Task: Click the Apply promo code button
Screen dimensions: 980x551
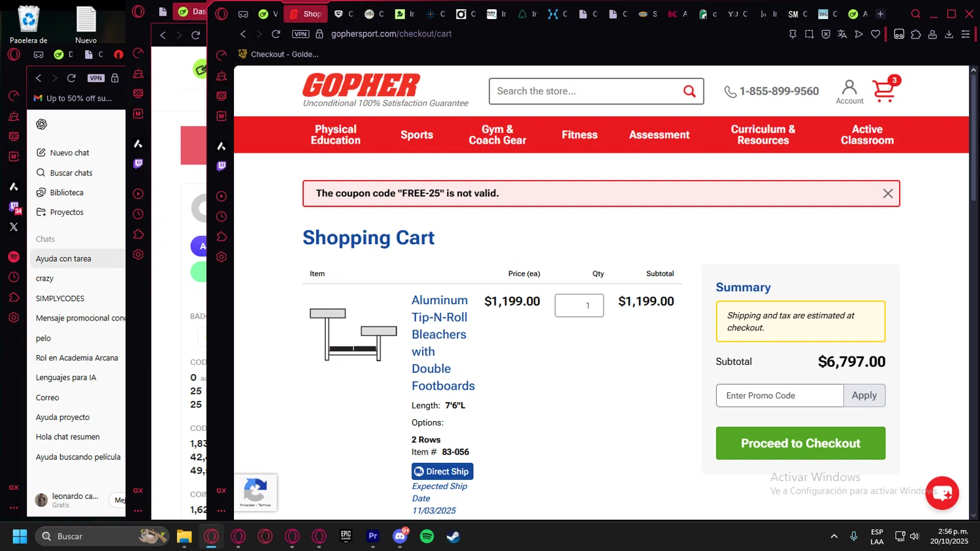Action: (864, 396)
